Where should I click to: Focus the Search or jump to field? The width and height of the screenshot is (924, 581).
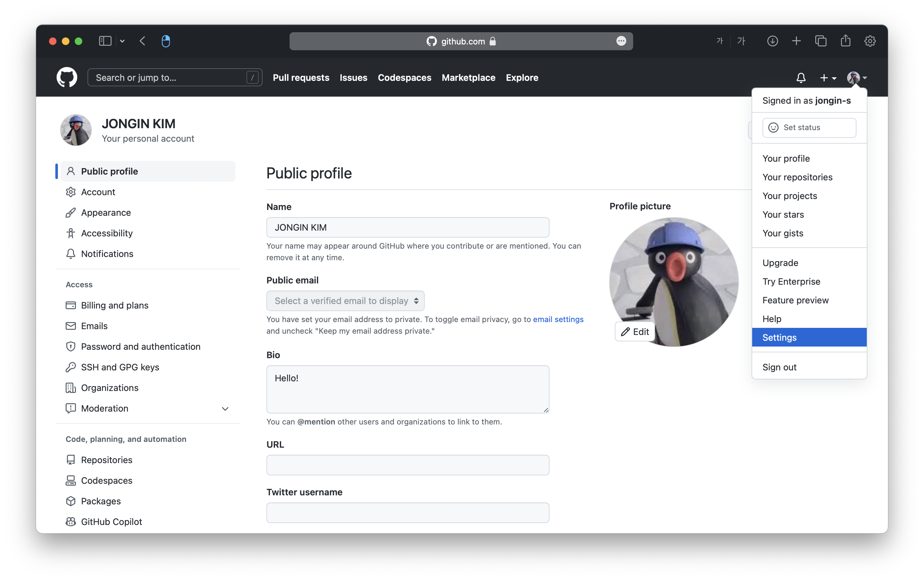[x=169, y=78]
